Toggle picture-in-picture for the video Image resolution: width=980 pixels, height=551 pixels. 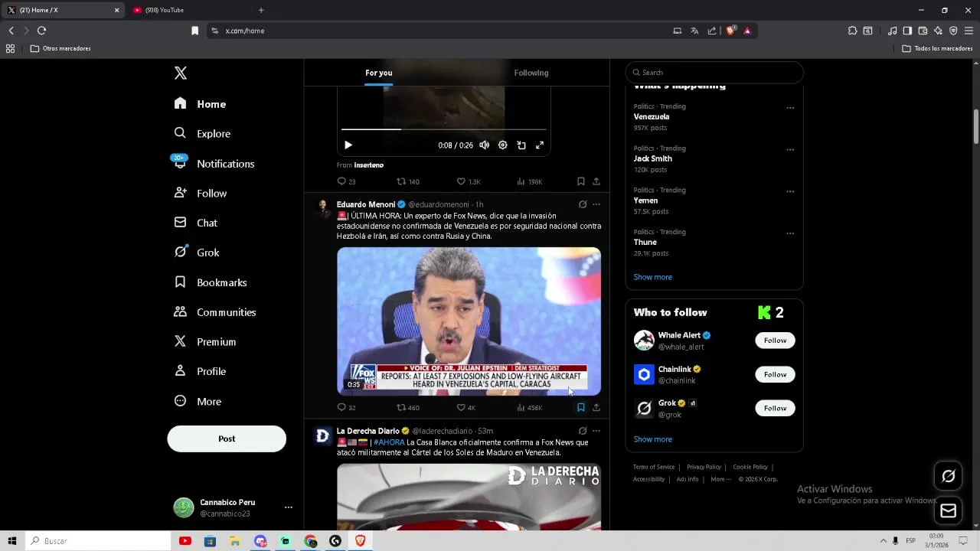(521, 145)
